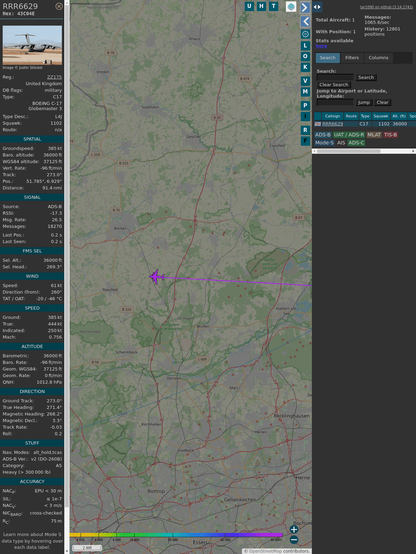The image size is (416, 554).
Task: Click the left-arrow sidebar collapse button
Action: (305, 22)
